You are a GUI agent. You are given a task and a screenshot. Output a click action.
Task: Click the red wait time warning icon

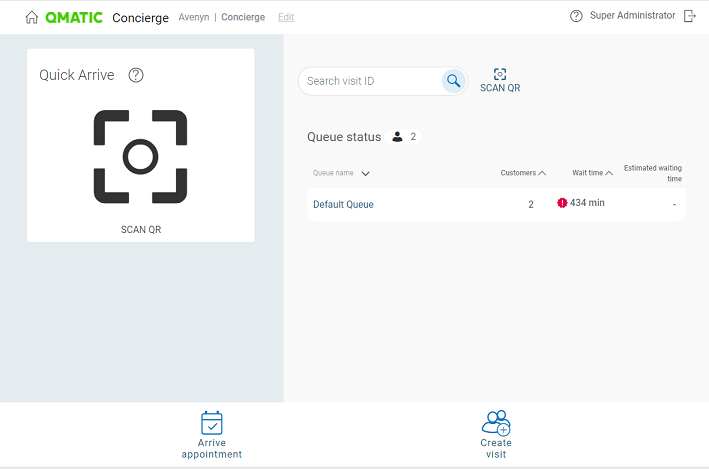pyautogui.click(x=562, y=203)
